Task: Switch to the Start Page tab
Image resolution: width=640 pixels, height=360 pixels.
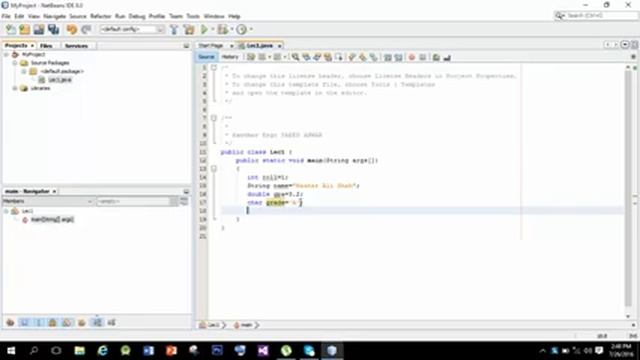Action: click(x=211, y=46)
